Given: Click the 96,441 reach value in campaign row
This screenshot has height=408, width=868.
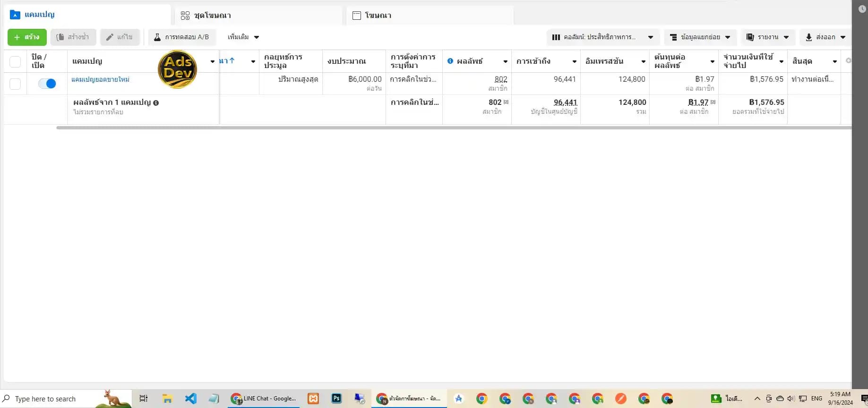Looking at the screenshot, I should click(565, 79).
